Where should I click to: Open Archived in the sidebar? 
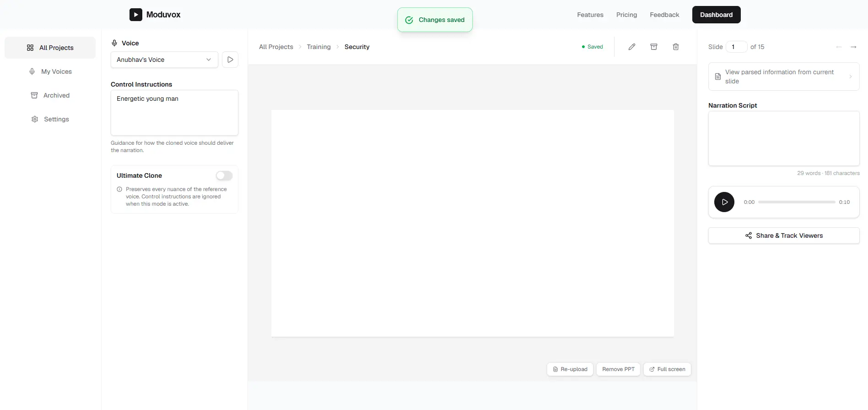coord(50,95)
